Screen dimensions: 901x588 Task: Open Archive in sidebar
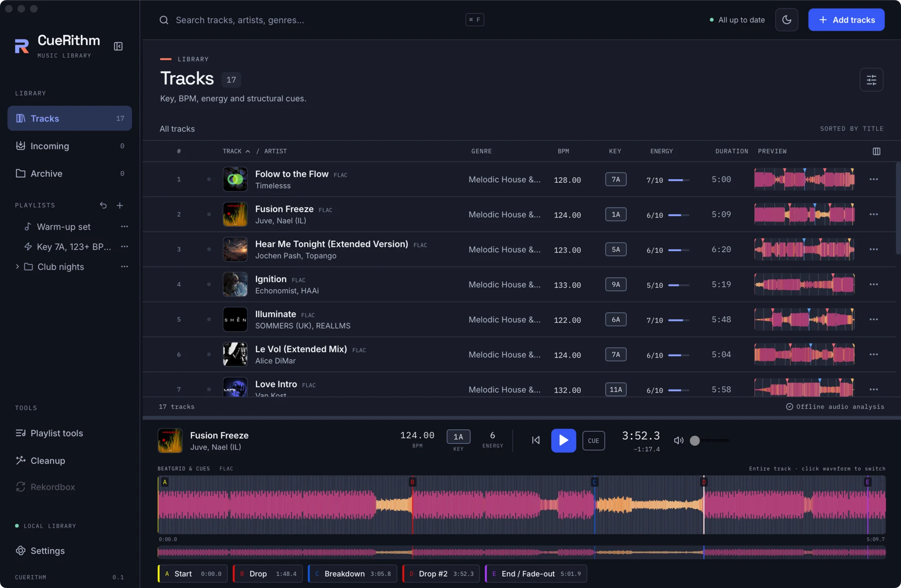click(70, 173)
